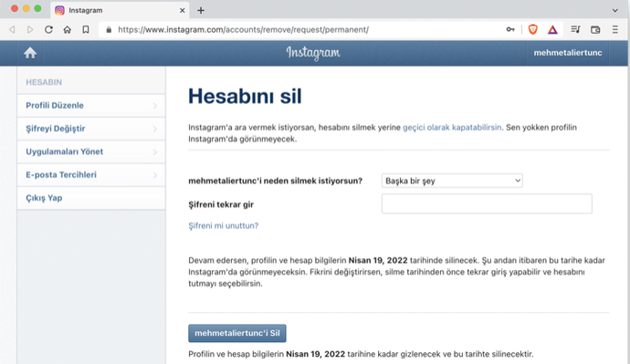630x364 pixels.
Task: Bookmark this page with bookmark icon
Action: (x=86, y=30)
